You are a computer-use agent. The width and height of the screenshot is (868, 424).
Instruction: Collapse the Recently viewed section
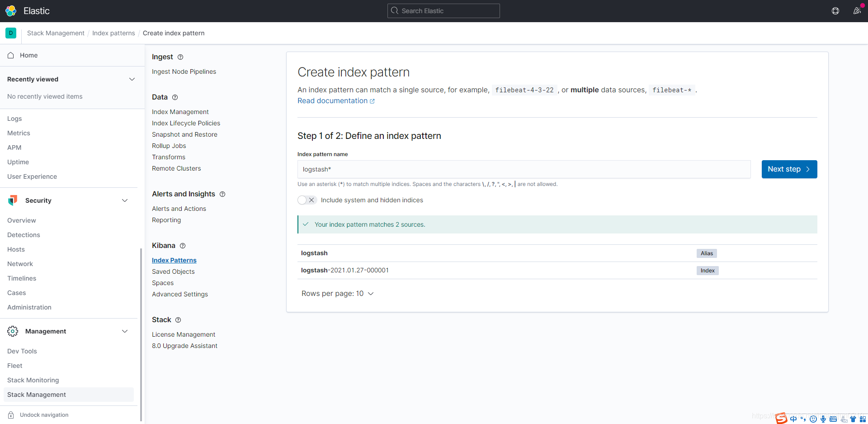click(132, 79)
